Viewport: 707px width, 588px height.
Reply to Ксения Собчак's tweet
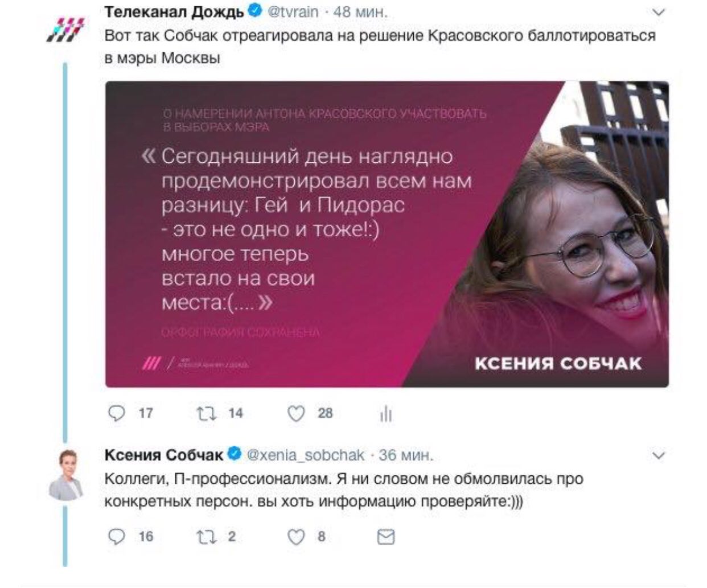[116, 536]
